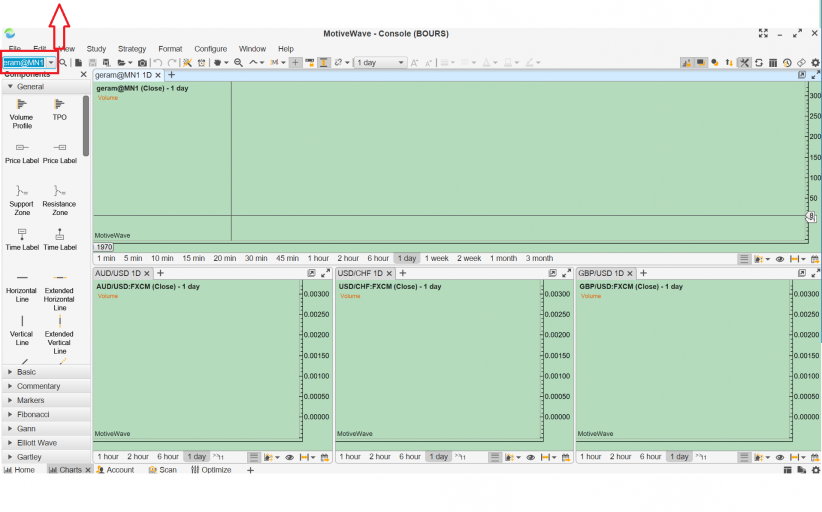Click the calendar icon under the geram@MN1 chart
This screenshot has width=822, height=512.
coord(815,259)
